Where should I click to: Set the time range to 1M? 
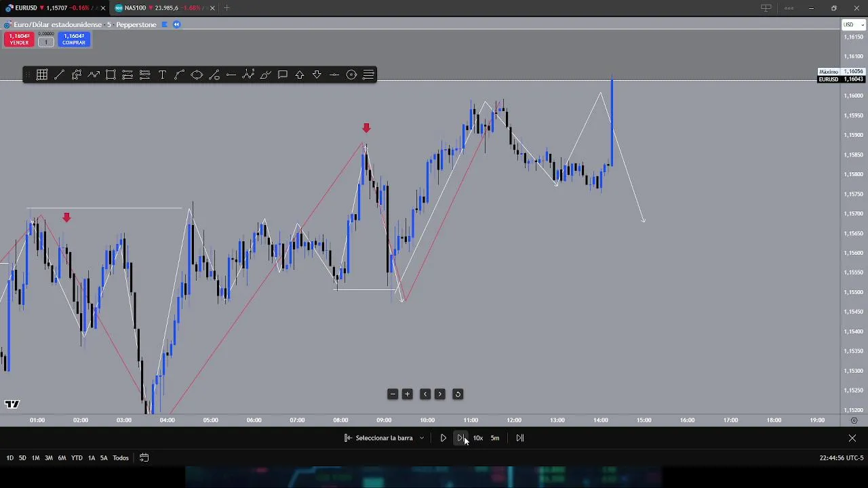coord(35,458)
